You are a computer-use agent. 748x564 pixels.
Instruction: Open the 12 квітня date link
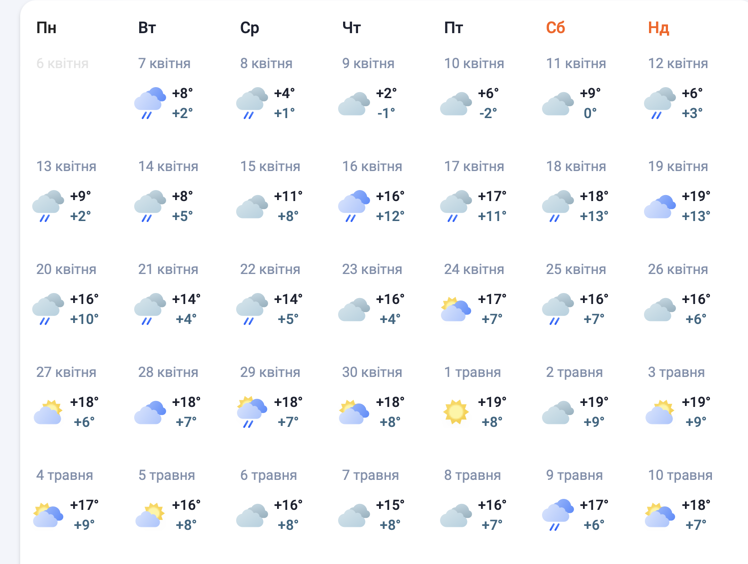coord(678,63)
